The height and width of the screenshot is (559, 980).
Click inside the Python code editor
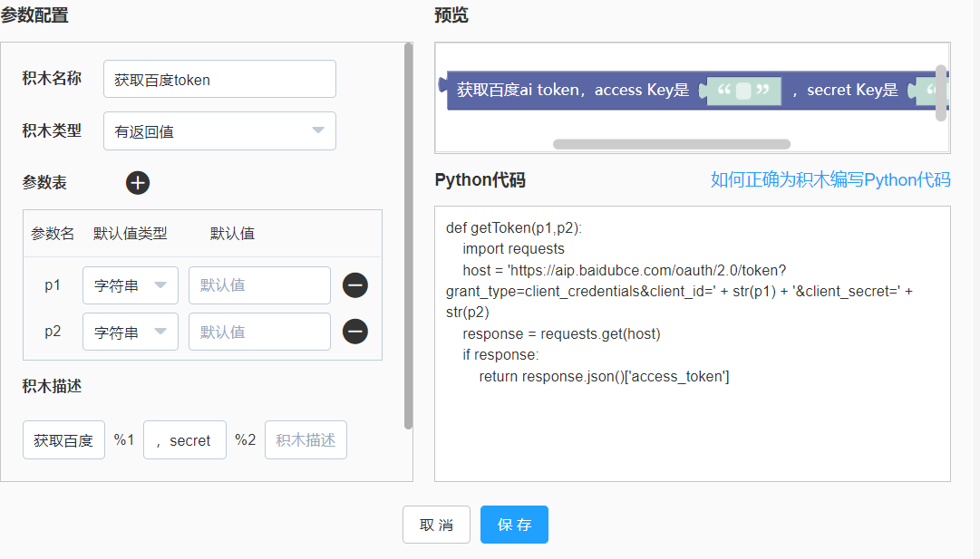[692, 426]
